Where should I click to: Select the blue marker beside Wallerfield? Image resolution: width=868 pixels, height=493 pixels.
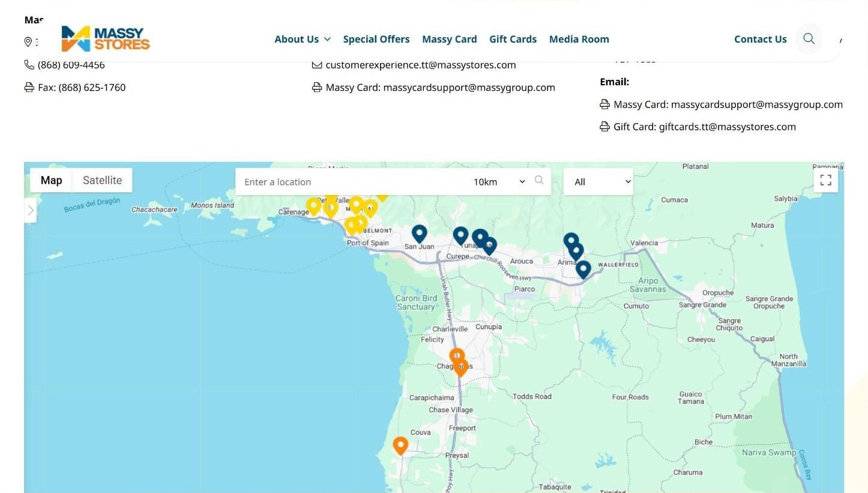coord(583,270)
